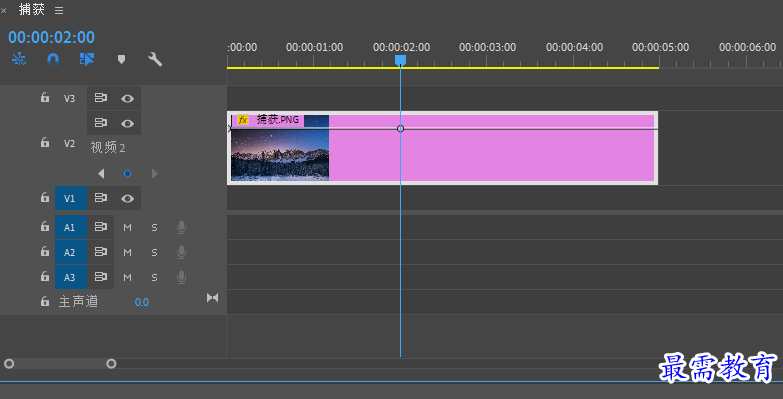Enable voice-over record microphone on A3
The width and height of the screenshot is (783, 399).
(182, 277)
